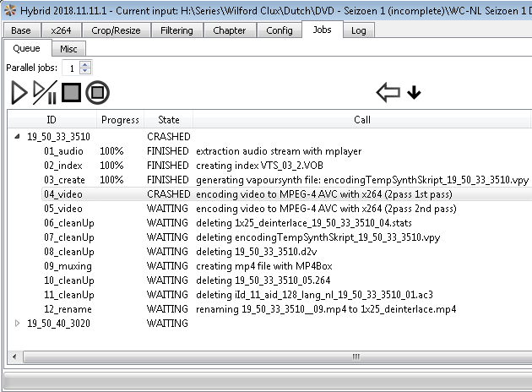Click the left hollow arrow icon
The image size is (532, 392).
[388, 93]
